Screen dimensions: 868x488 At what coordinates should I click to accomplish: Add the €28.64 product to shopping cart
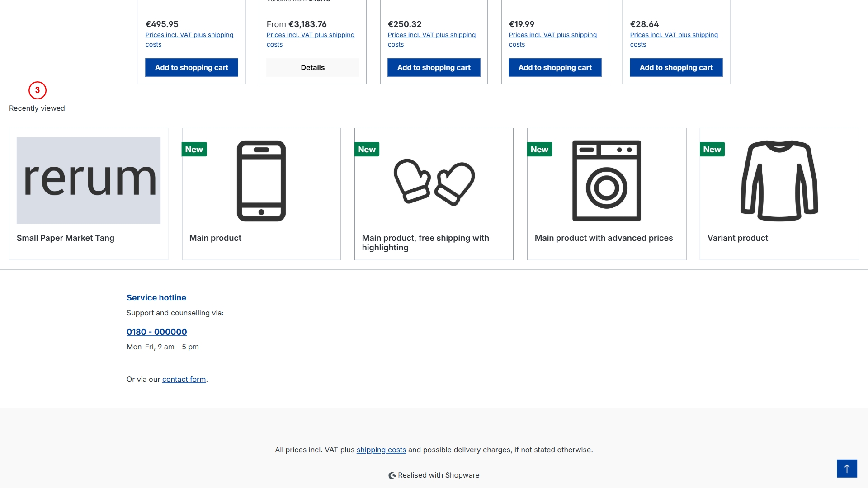(x=676, y=68)
